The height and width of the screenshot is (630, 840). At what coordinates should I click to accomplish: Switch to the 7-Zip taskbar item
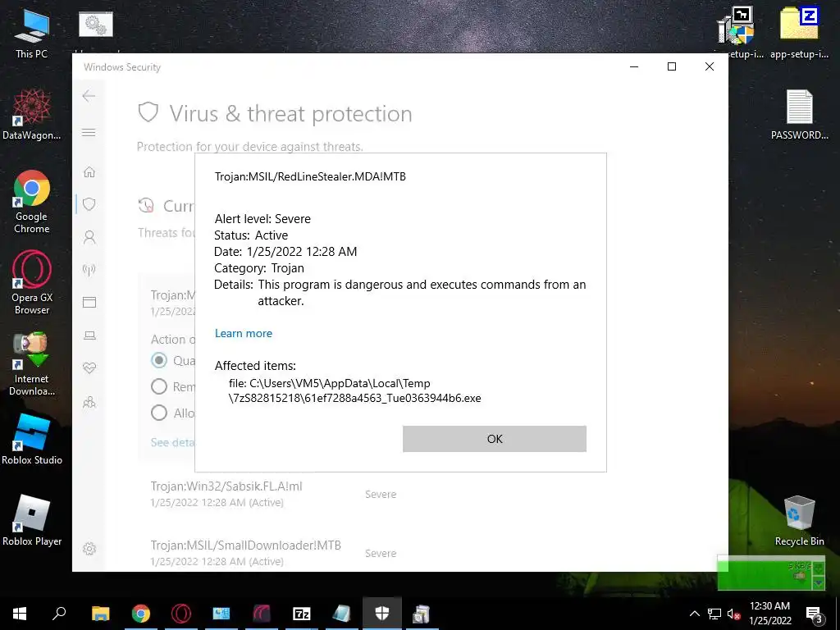pyautogui.click(x=302, y=614)
